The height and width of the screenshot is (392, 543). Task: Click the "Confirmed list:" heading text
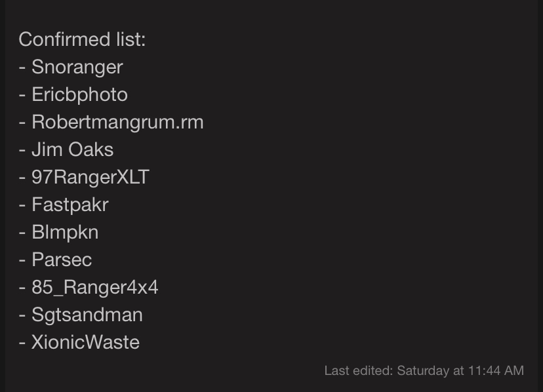coord(82,39)
